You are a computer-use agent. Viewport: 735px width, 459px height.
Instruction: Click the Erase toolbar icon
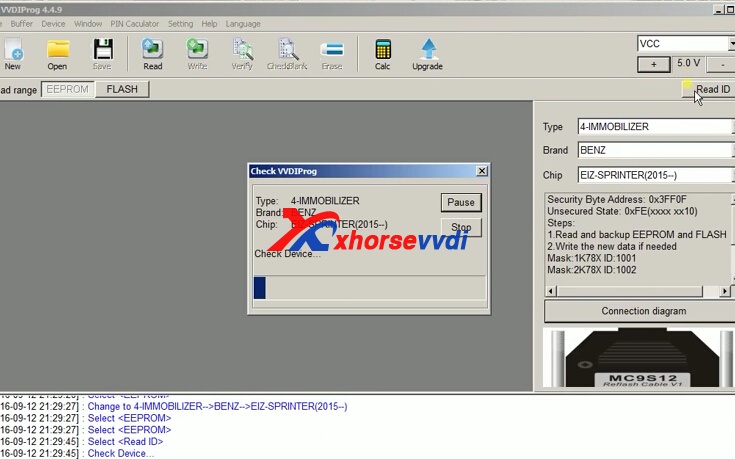[332, 53]
